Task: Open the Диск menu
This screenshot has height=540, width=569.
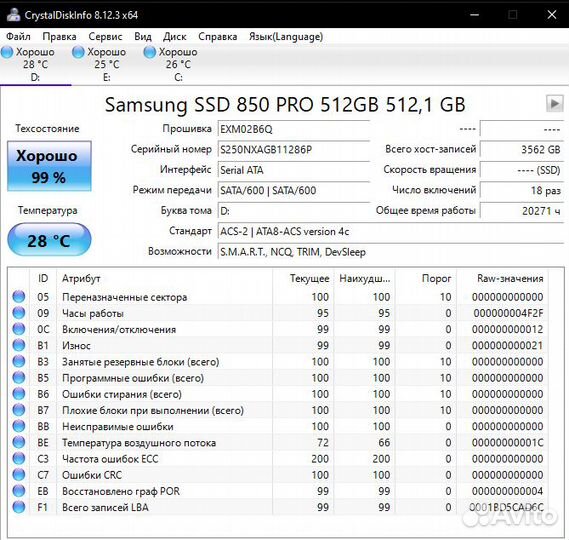Action: click(x=175, y=37)
